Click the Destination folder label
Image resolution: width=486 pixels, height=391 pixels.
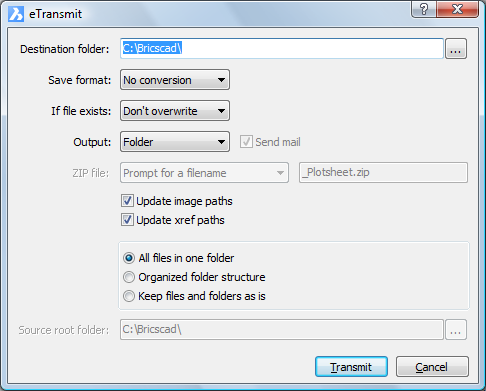pyautogui.click(x=65, y=49)
